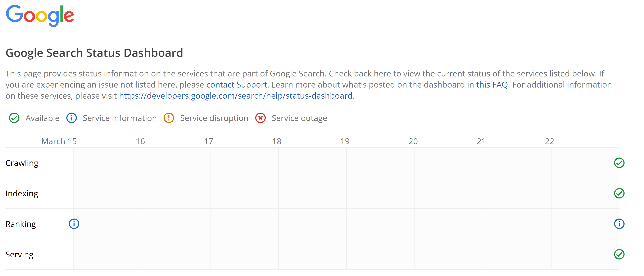Select the green checkmark in the Crawling row
This screenshot has width=644, height=276.
click(x=619, y=163)
